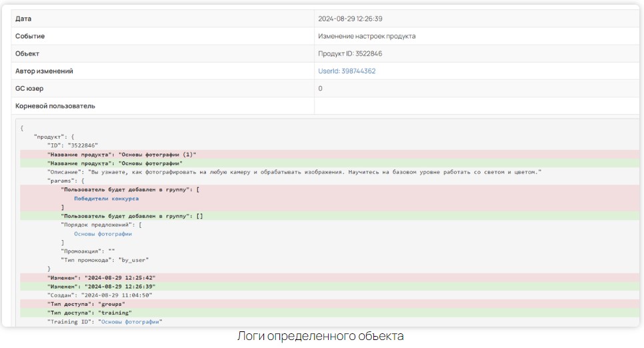Click the Событие row label
The image size is (644, 348).
tap(30, 36)
